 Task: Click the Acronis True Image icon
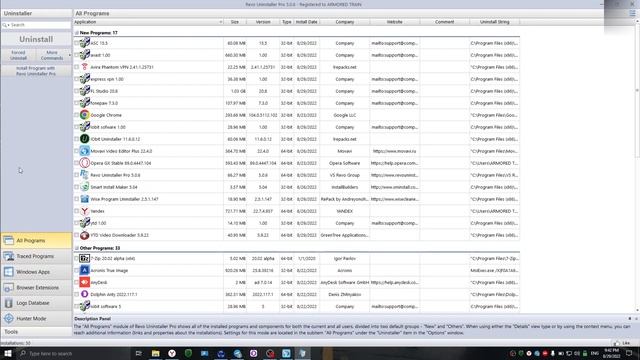(x=84, y=270)
